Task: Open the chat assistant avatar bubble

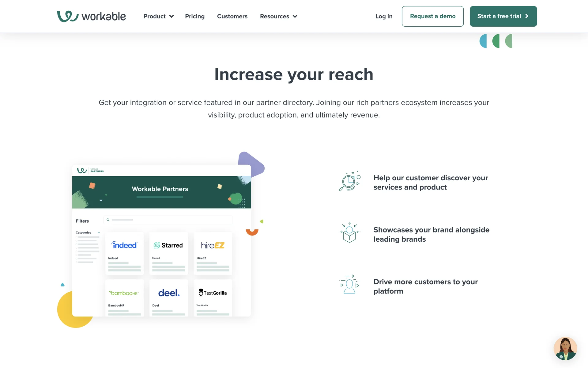Action: [565, 348]
